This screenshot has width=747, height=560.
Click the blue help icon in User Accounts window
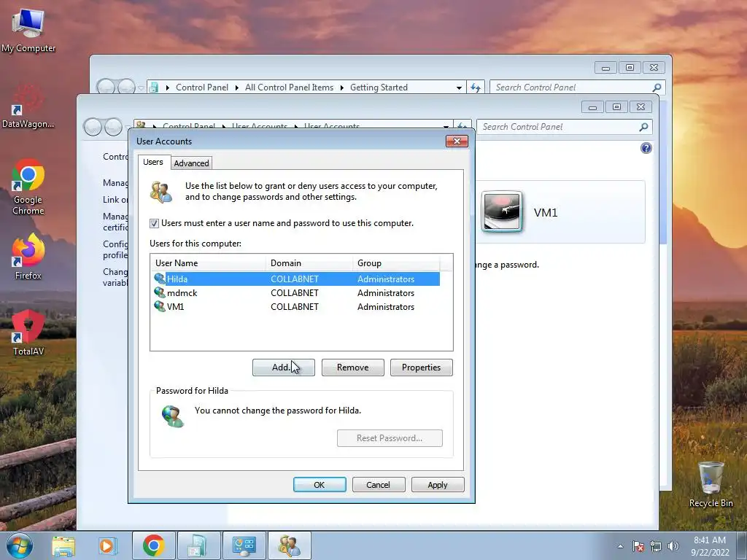[646, 148]
